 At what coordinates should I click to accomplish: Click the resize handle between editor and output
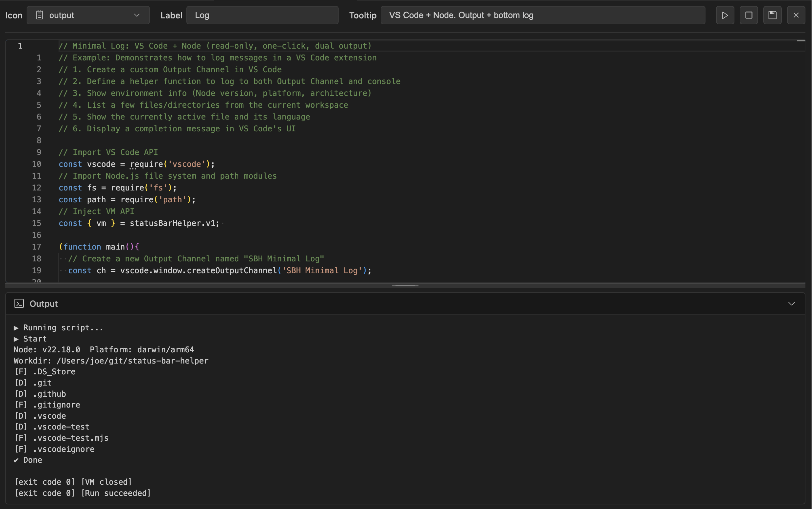(405, 285)
